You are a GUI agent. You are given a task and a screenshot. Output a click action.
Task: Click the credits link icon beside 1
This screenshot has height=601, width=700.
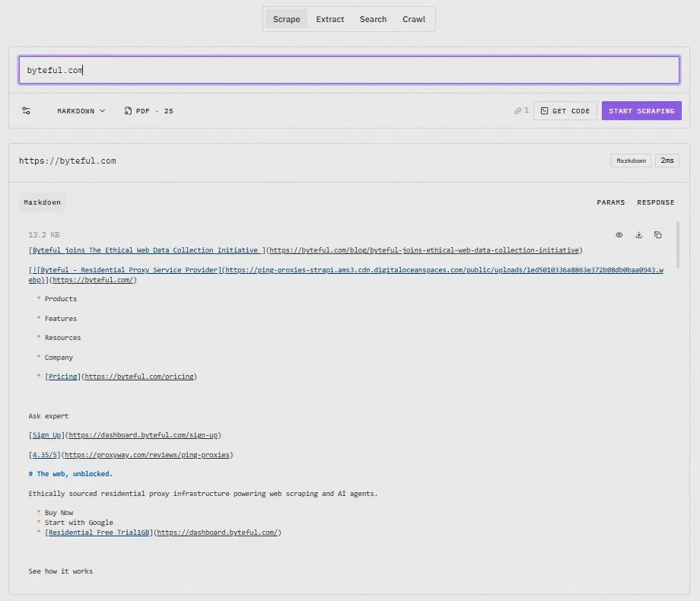click(518, 111)
